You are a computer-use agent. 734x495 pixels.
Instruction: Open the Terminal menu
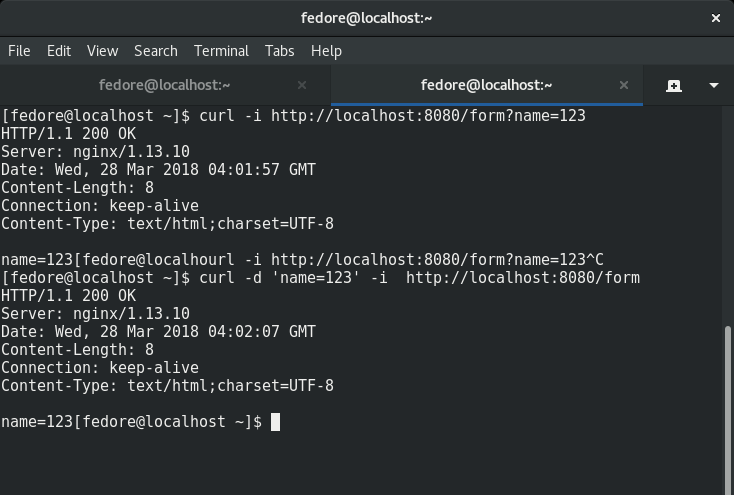[221, 51]
